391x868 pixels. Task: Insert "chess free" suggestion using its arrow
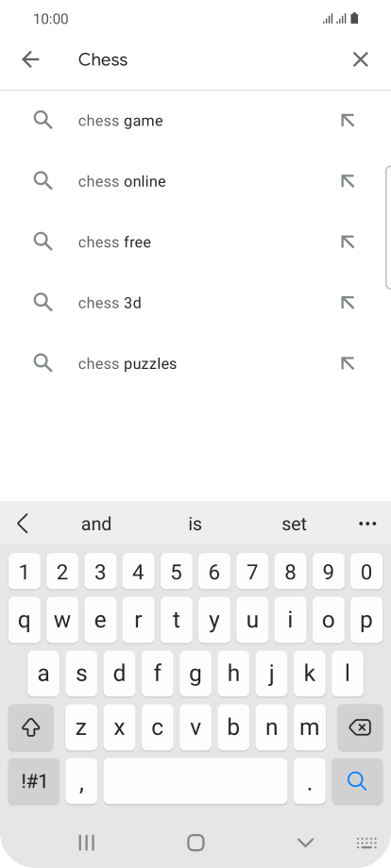pyautogui.click(x=348, y=242)
